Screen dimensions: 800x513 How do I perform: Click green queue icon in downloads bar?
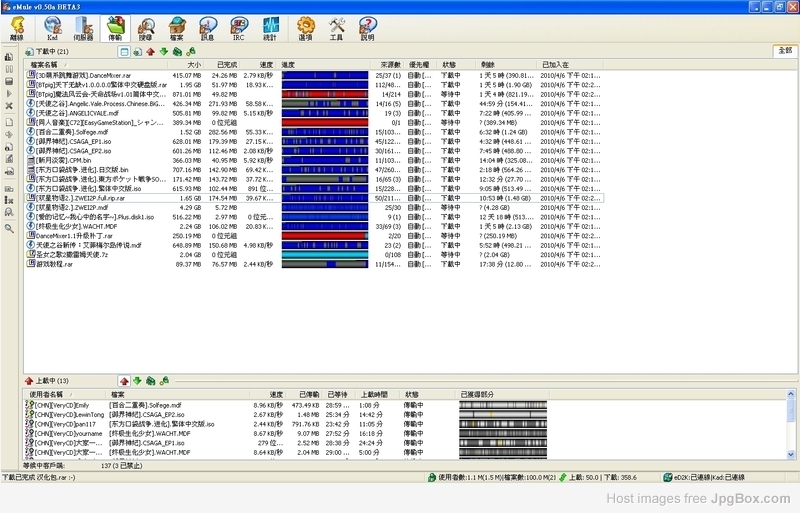tap(177, 52)
